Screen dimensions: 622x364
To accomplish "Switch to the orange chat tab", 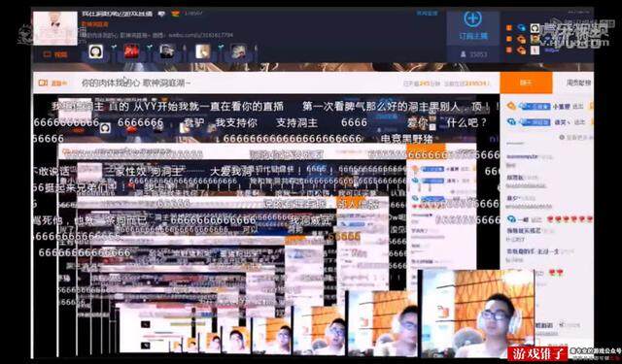I will (526, 83).
